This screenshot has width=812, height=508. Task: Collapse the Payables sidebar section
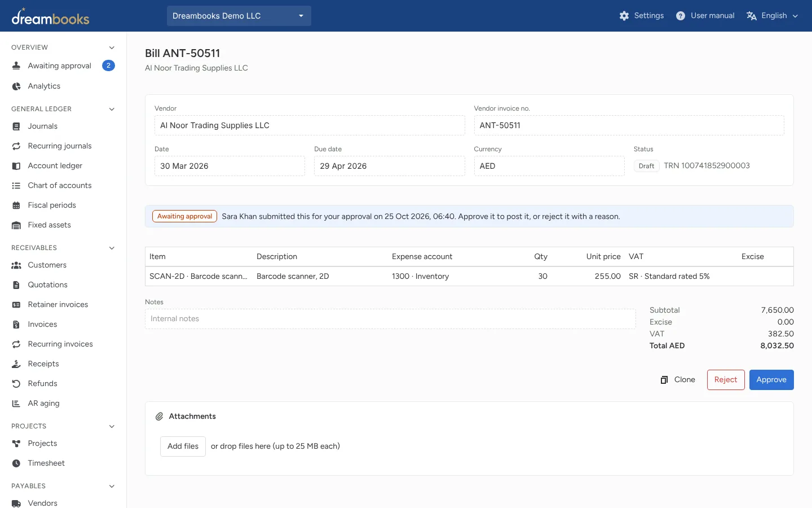coord(112,486)
